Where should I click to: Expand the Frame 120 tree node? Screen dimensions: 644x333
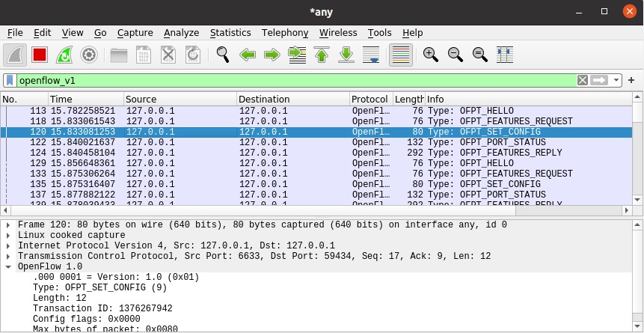pos(9,225)
